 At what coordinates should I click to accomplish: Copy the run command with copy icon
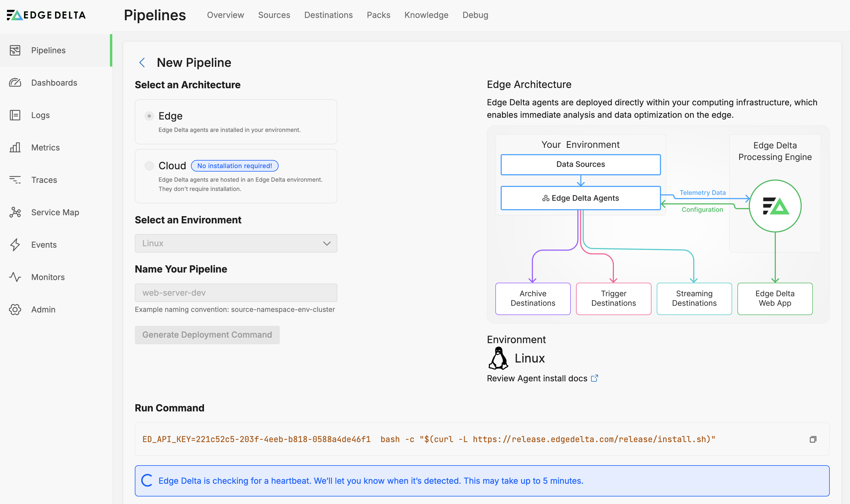point(813,439)
